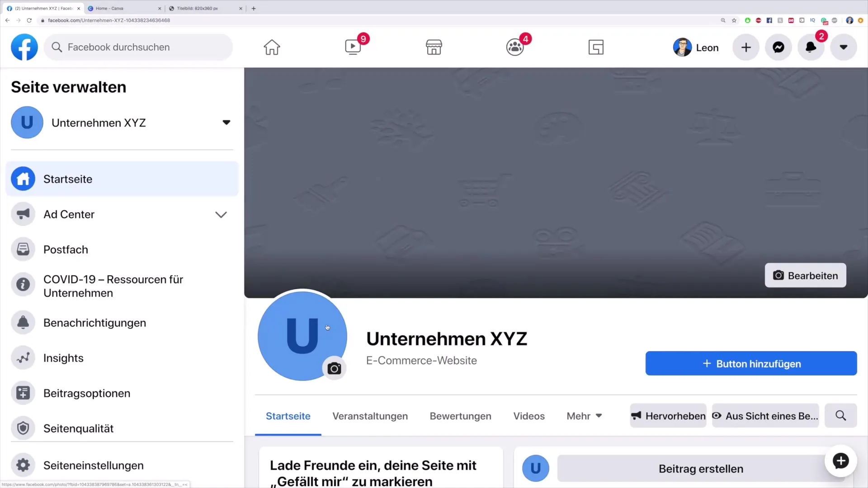The width and height of the screenshot is (868, 488).
Task: Open the Mehr tab dropdown
Action: 584,415
